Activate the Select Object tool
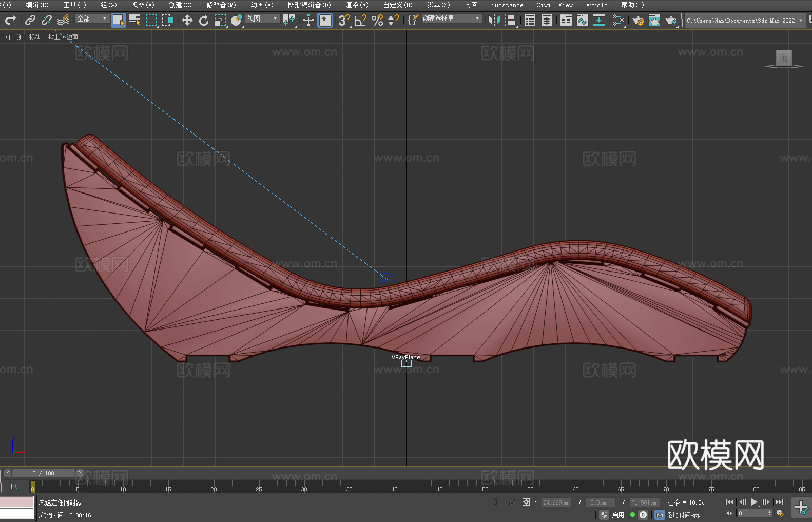The height and width of the screenshot is (522, 812). (x=119, y=20)
